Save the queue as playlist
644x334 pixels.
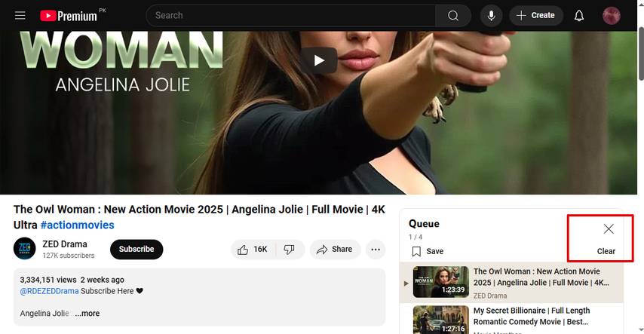pyautogui.click(x=427, y=251)
